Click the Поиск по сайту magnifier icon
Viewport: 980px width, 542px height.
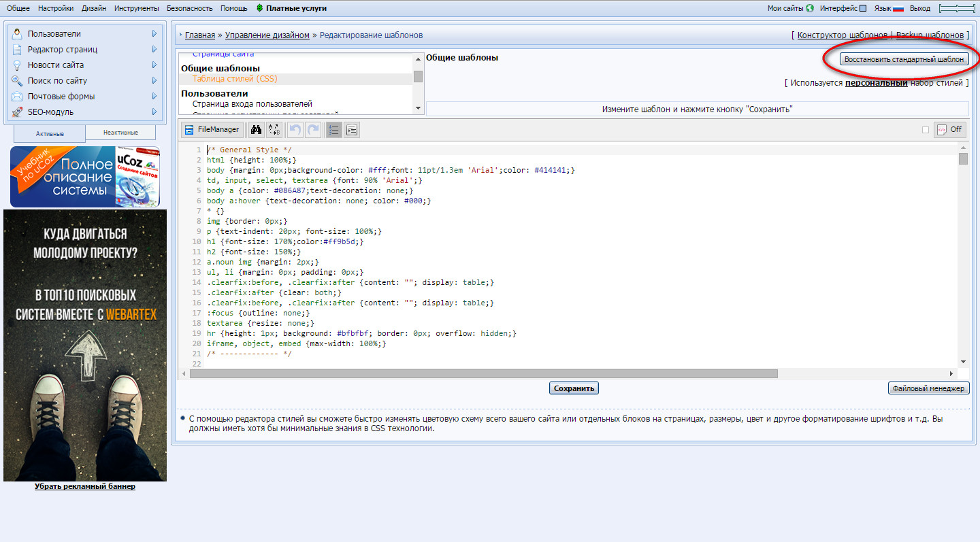pyautogui.click(x=17, y=80)
